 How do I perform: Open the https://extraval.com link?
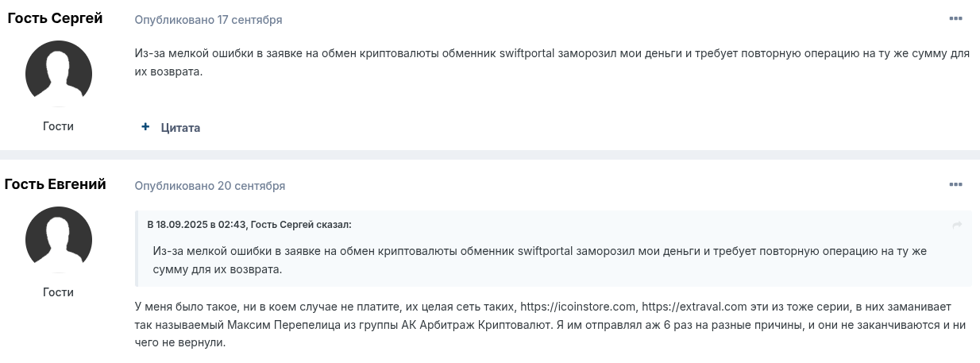(693, 307)
